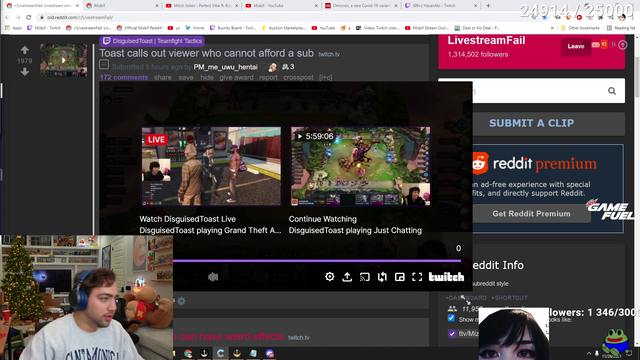This screenshot has height=360, width=640.
Task: Downvote the Toast calls out viewer post
Action: coord(24,72)
